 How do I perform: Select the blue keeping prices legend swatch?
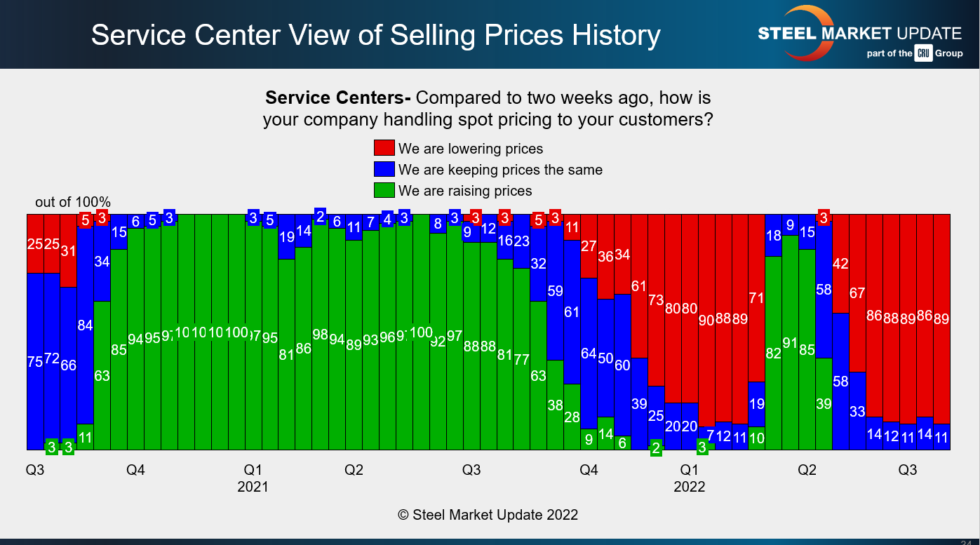click(384, 169)
